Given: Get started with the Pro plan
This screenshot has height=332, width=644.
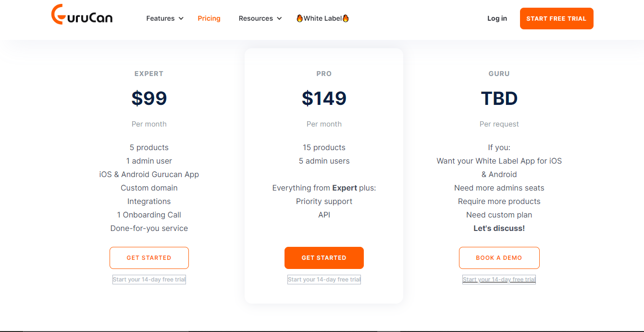Looking at the screenshot, I should click(x=324, y=258).
